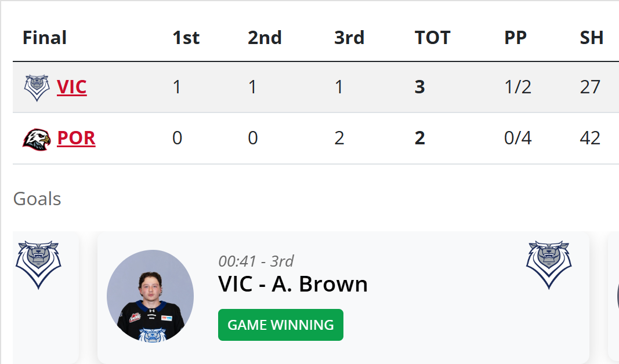This screenshot has height=364, width=619.
Task: Click the SH column header
Action: tap(592, 38)
